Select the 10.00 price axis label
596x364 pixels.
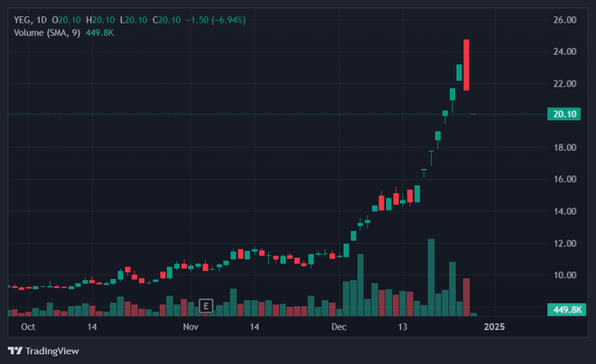[x=564, y=275]
